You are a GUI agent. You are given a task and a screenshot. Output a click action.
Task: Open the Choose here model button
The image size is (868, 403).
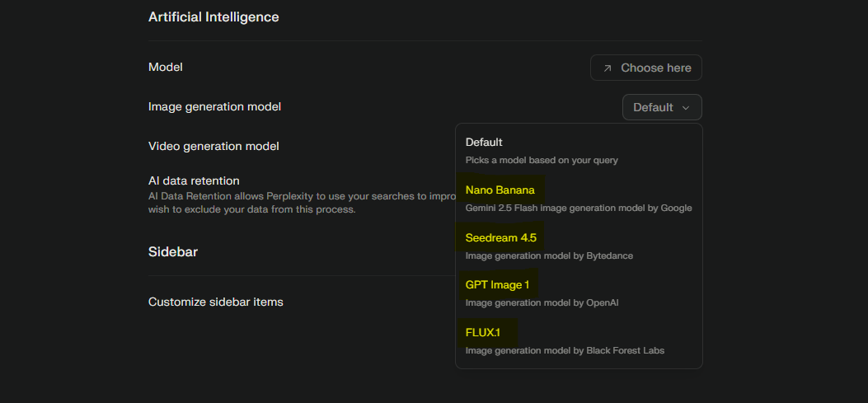coord(646,68)
